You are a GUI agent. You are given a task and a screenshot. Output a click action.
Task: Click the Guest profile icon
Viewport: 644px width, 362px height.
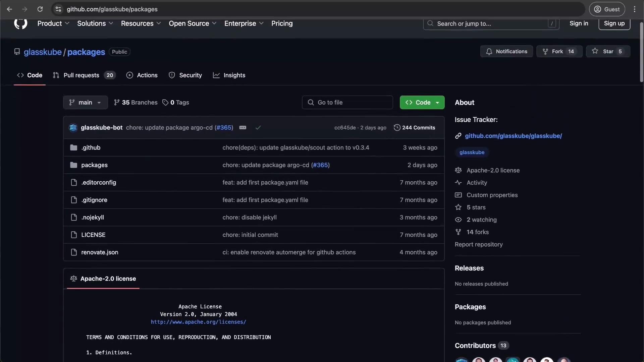(x=597, y=9)
